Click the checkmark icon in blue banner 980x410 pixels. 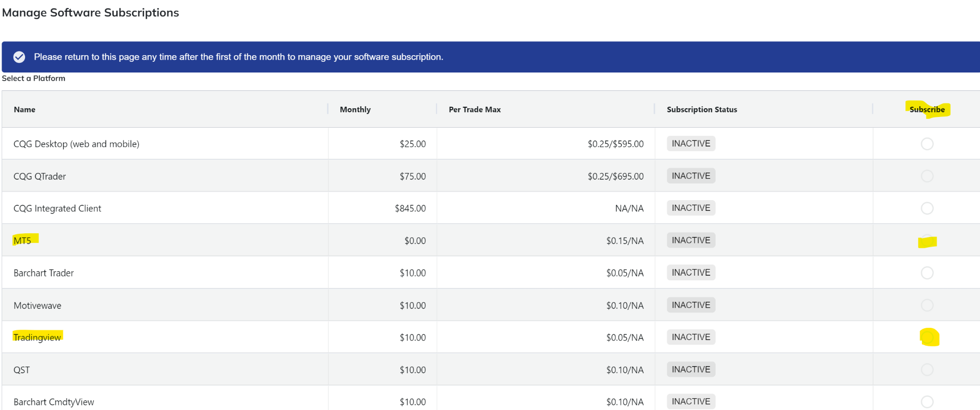(19, 57)
